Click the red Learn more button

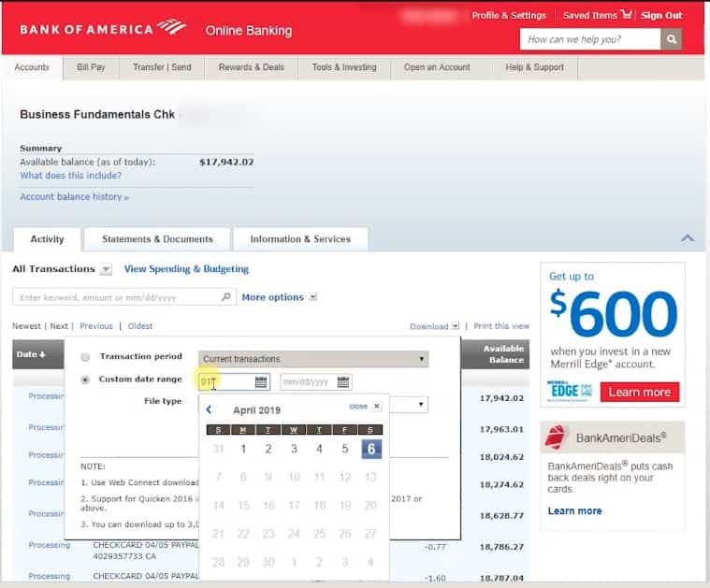pos(639,392)
